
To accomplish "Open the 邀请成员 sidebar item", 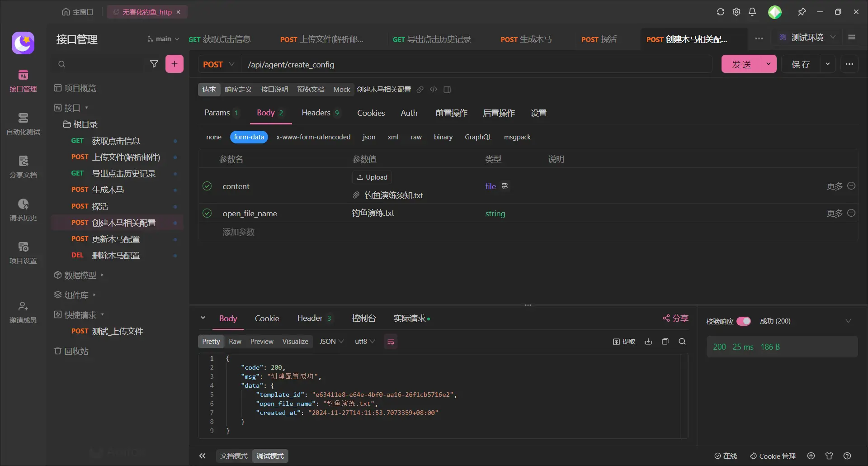I will tap(23, 312).
